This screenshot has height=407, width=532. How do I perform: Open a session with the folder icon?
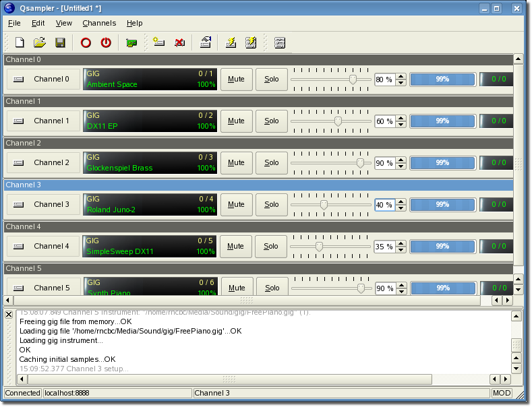coord(40,42)
